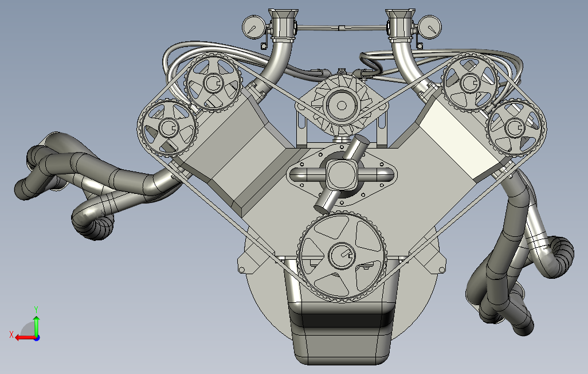
Task: Select the cross-shaped pump housing at center
Action: (x=341, y=174)
